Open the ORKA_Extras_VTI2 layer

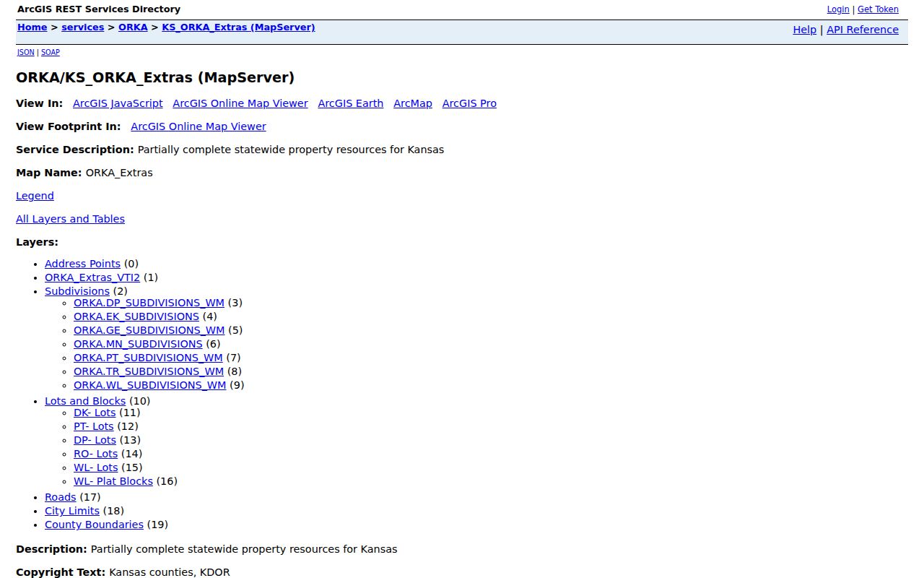pyautogui.click(x=92, y=277)
